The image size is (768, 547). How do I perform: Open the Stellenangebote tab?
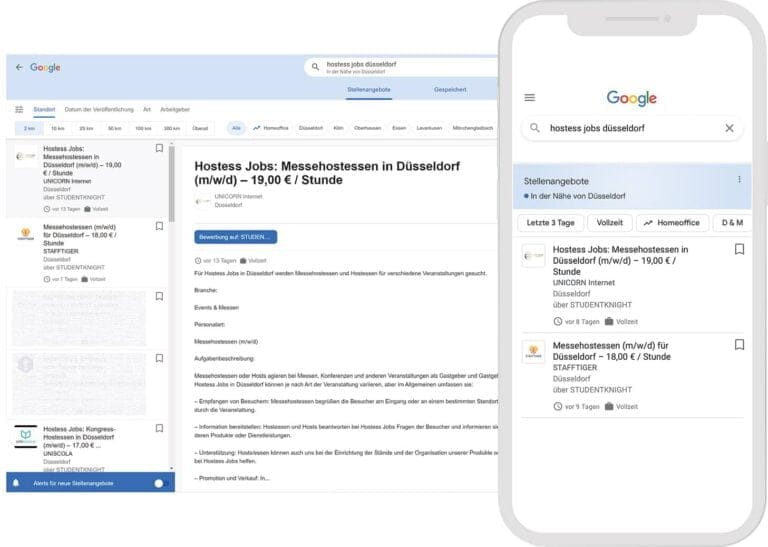(369, 90)
